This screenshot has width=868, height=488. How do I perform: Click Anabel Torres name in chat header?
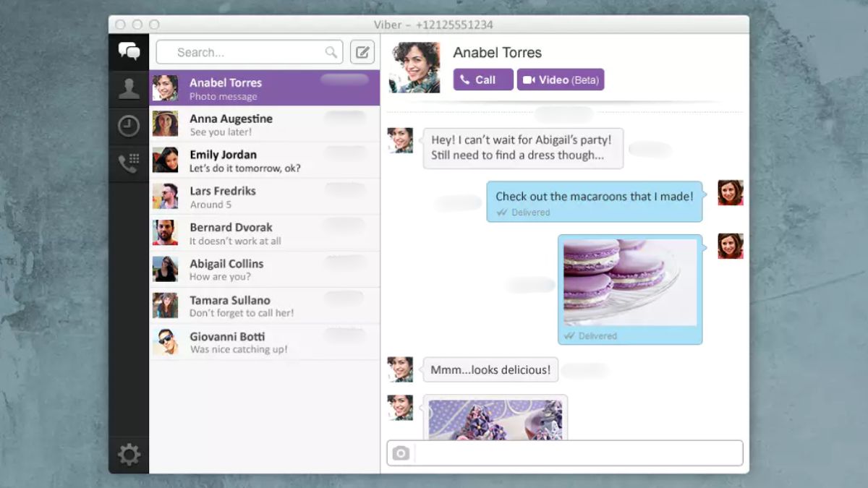pos(498,53)
